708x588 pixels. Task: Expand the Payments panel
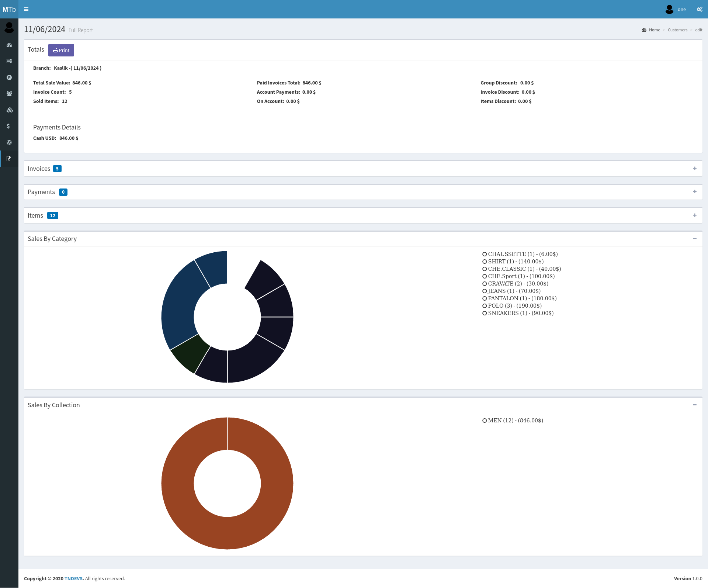coord(695,192)
